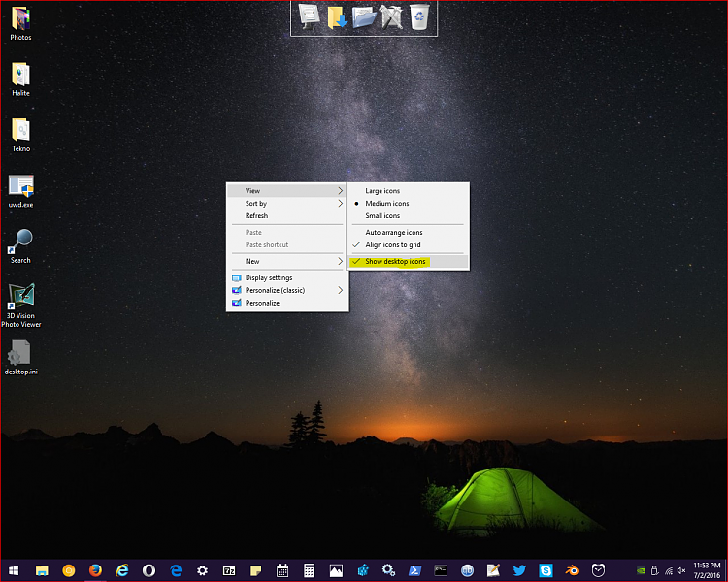
Task: Expand the Sort by submenu arrow
Action: point(341,204)
